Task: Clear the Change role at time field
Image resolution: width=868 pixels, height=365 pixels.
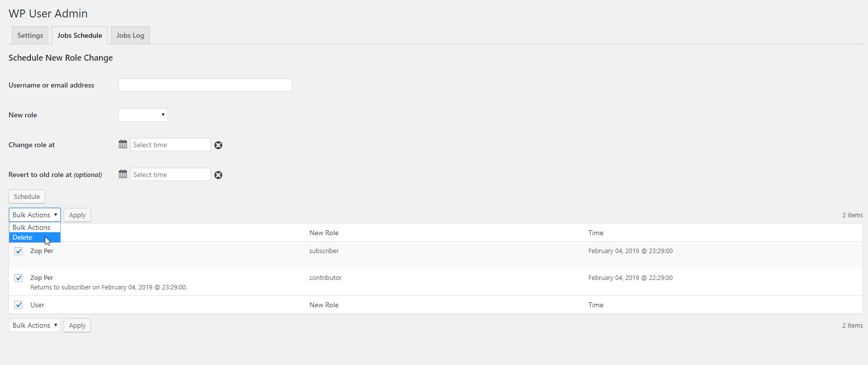Action: [218, 145]
